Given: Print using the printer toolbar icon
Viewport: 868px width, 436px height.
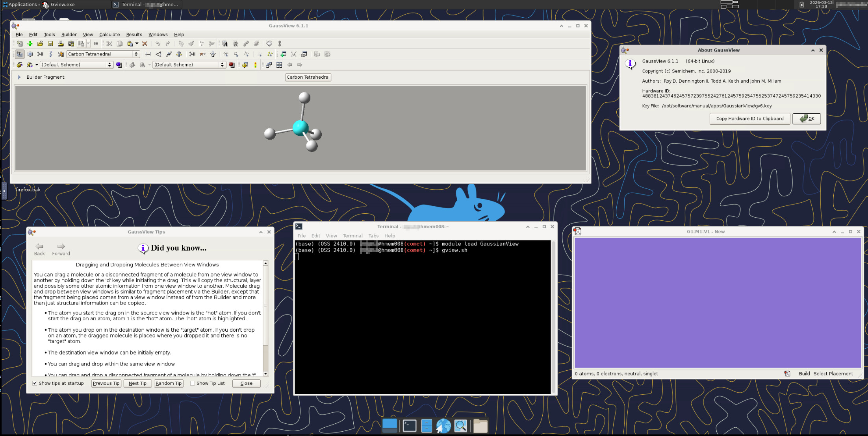Looking at the screenshot, I should point(61,44).
